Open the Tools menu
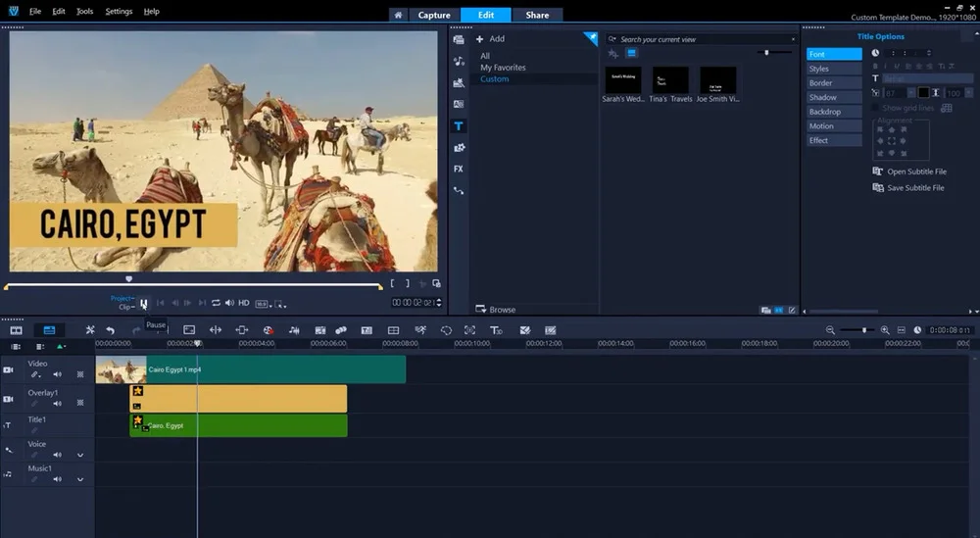Viewport: 980px width, 538px height. pyautogui.click(x=85, y=11)
